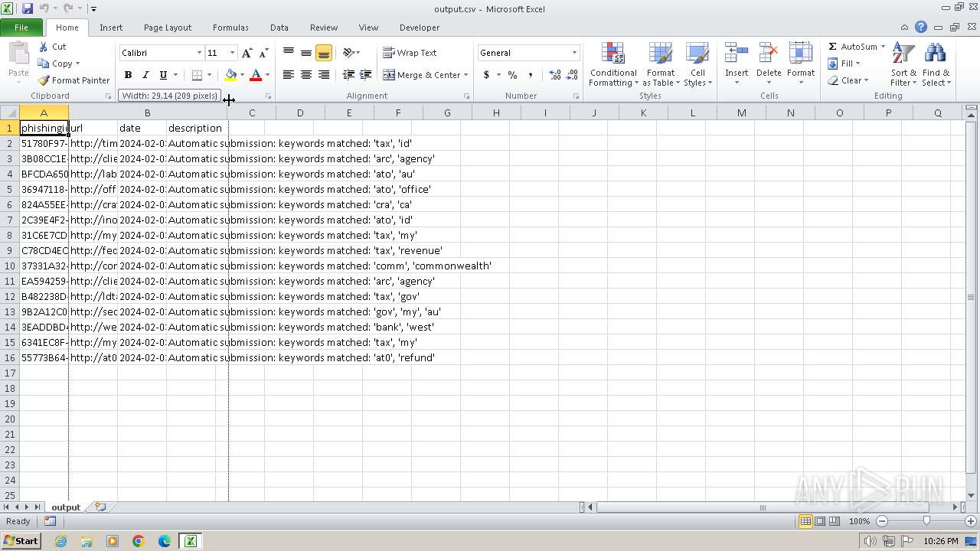Screen dimensions: 980x551
Task: Apply Comma Style icon
Action: click(x=530, y=75)
